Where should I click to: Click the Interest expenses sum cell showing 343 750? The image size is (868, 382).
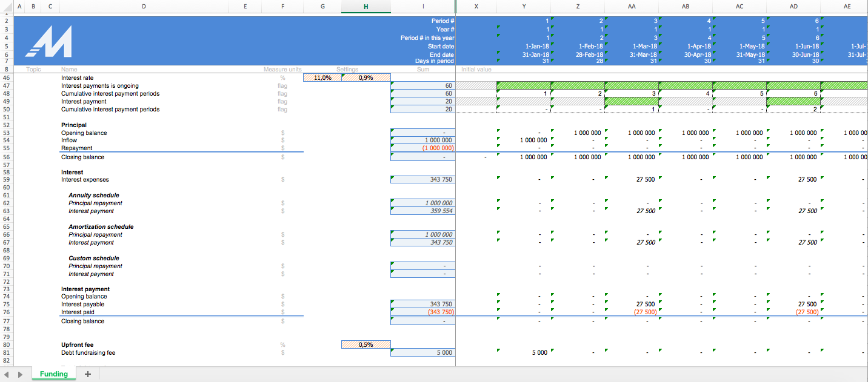click(422, 179)
